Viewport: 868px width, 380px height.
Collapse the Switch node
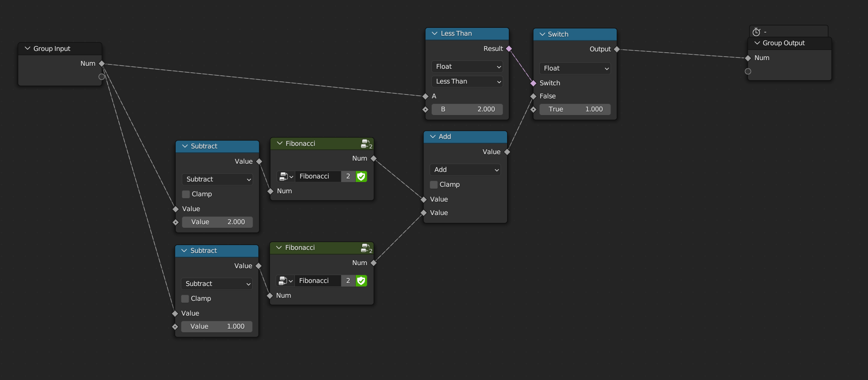542,34
